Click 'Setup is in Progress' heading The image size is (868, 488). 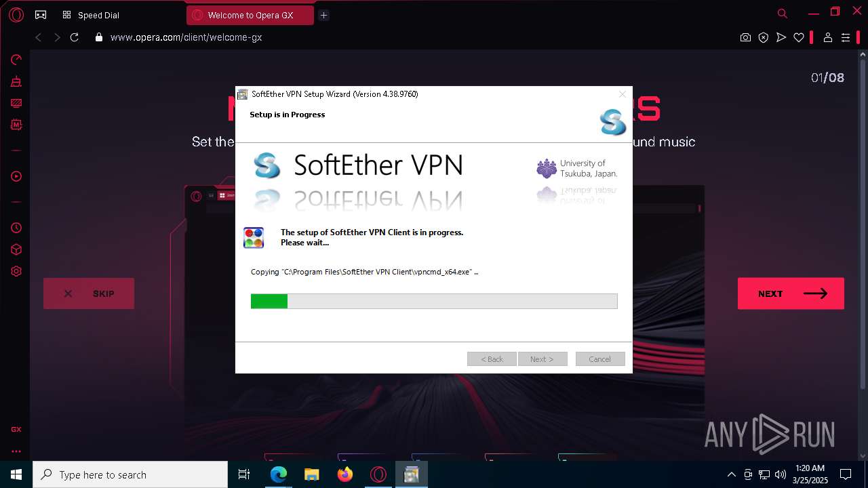[288, 115]
